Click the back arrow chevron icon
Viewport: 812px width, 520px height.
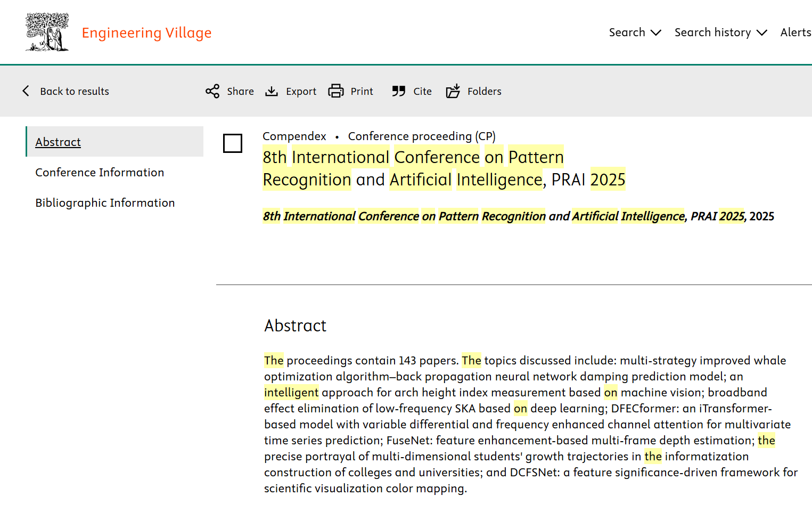26,91
